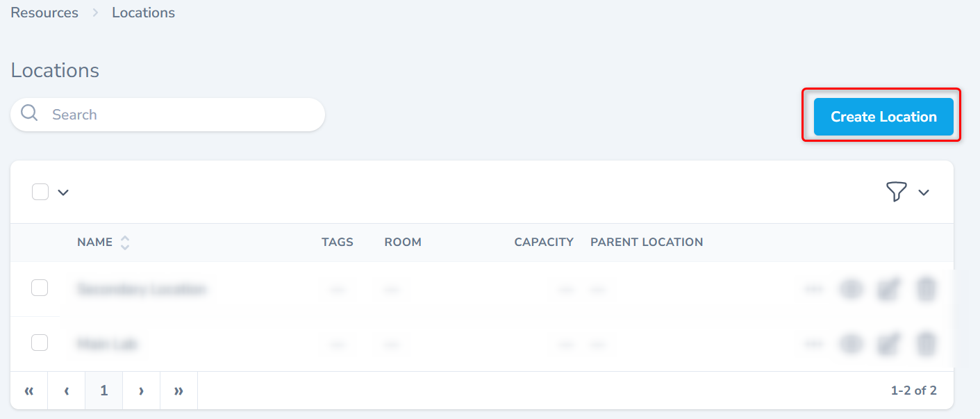This screenshot has height=419, width=980.
Task: Go to the Resources breadcrumb
Action: click(x=44, y=13)
